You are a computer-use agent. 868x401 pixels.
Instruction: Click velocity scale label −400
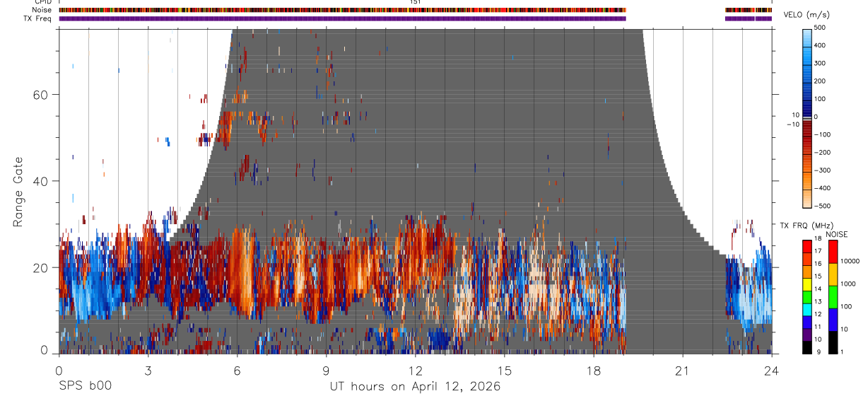point(822,188)
